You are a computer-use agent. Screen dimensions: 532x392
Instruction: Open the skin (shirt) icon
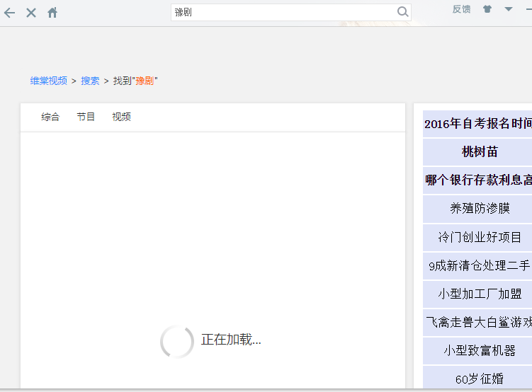pos(487,9)
